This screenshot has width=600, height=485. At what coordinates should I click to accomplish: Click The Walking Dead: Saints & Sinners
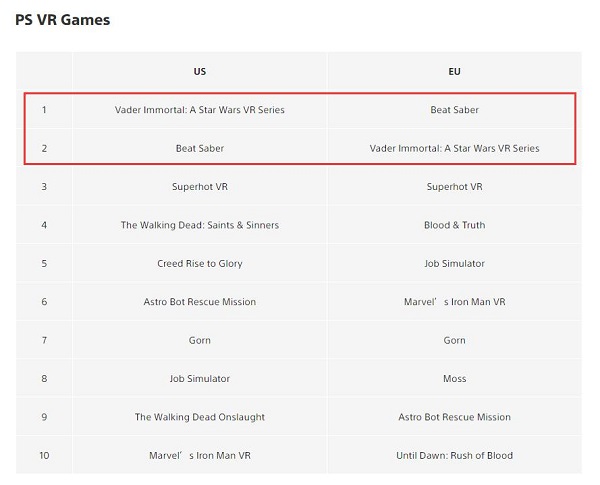pyautogui.click(x=199, y=225)
